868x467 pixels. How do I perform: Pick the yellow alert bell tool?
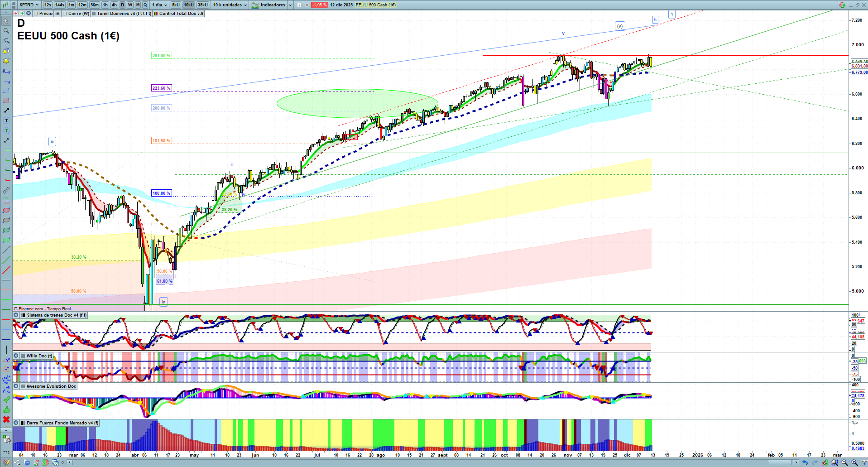pos(6,61)
